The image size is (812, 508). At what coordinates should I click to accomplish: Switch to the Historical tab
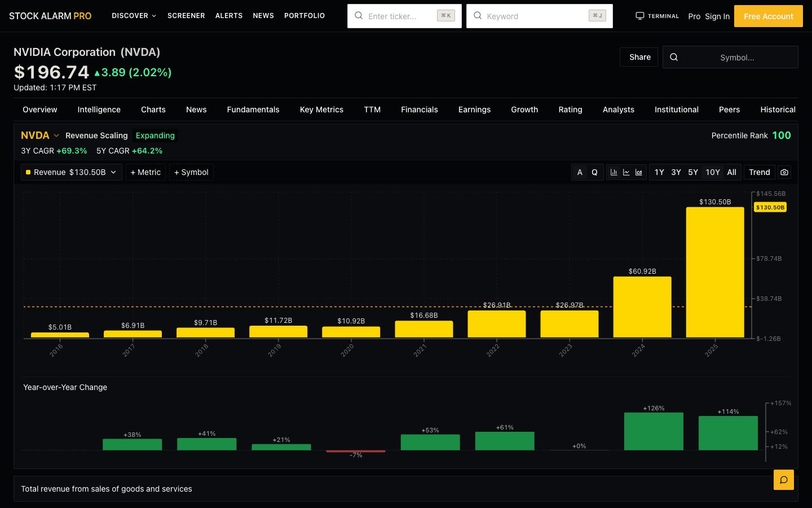tap(778, 110)
